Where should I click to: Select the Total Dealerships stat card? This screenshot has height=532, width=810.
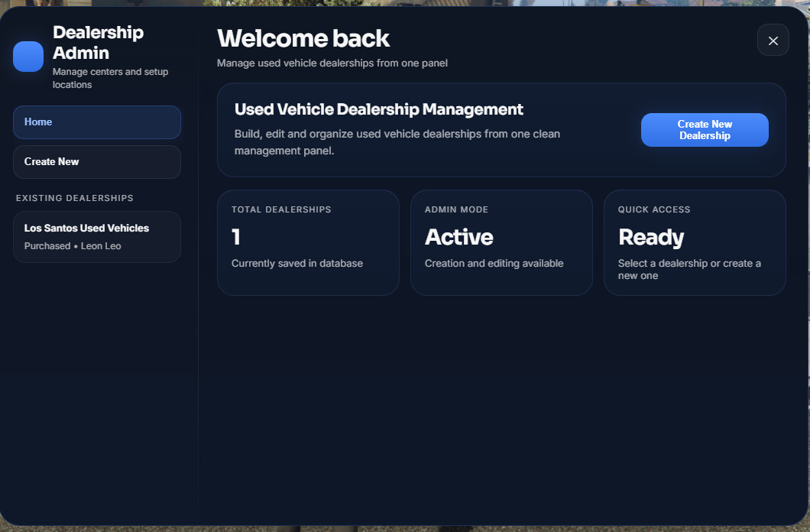click(309, 243)
